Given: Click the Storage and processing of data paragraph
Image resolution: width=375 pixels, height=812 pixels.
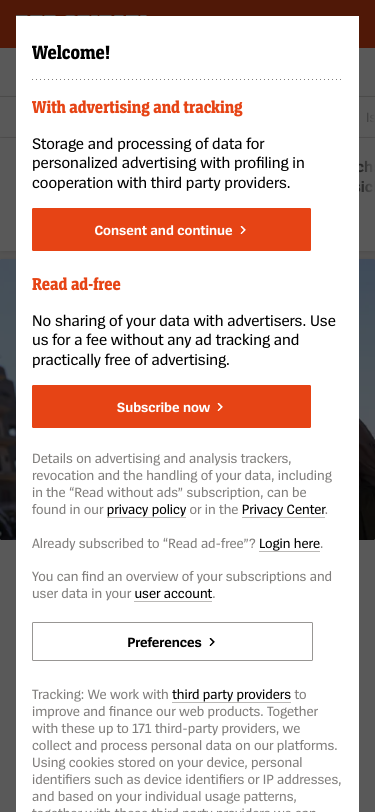Looking at the screenshot, I should pos(168,163).
